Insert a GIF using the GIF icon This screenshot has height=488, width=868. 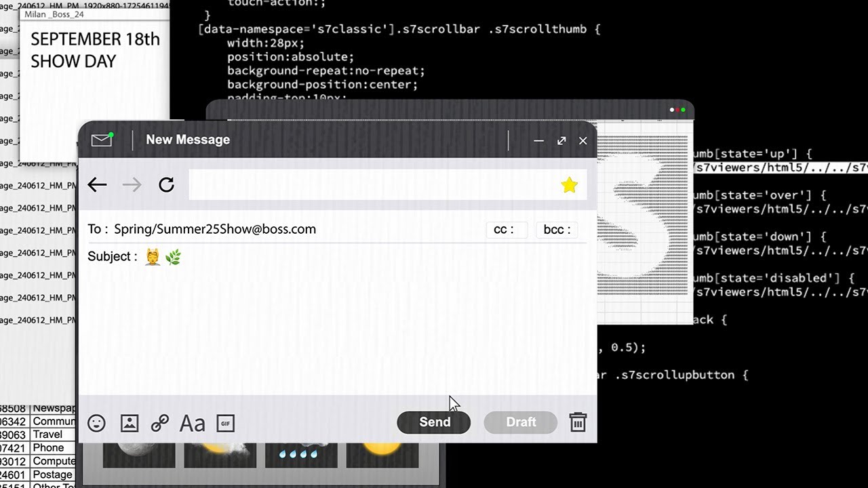(x=225, y=424)
